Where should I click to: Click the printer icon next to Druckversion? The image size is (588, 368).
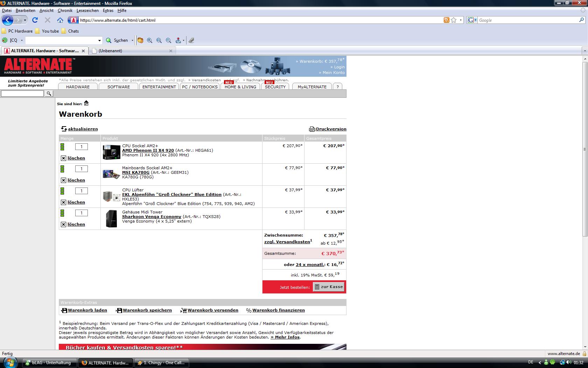click(312, 129)
